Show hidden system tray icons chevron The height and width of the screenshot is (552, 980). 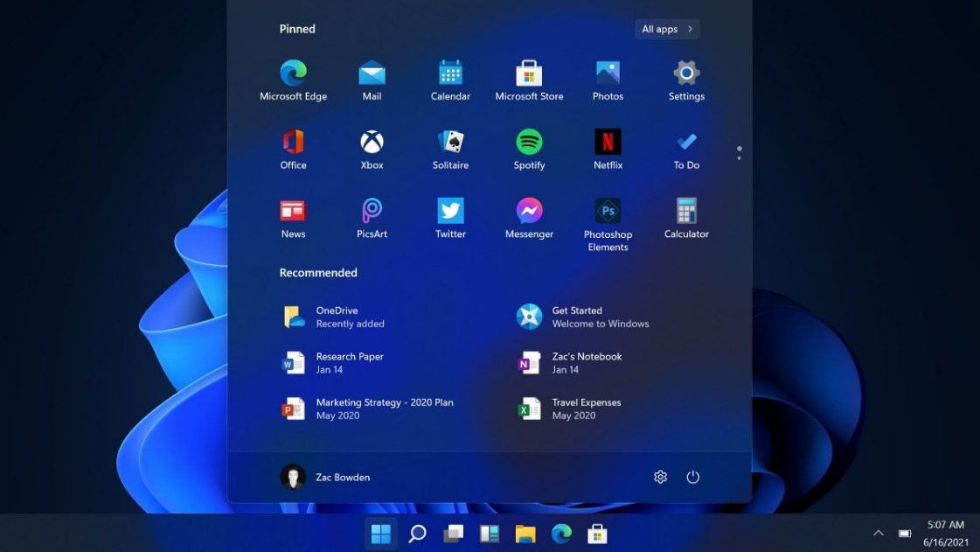879,533
